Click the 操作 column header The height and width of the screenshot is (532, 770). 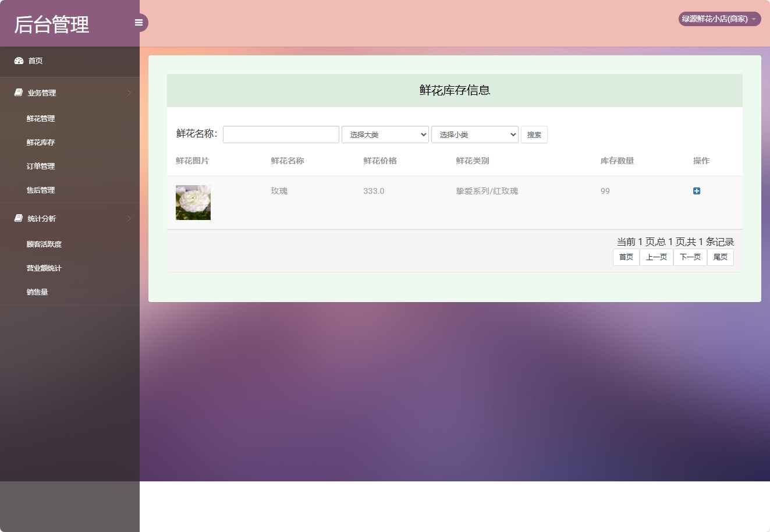click(701, 161)
